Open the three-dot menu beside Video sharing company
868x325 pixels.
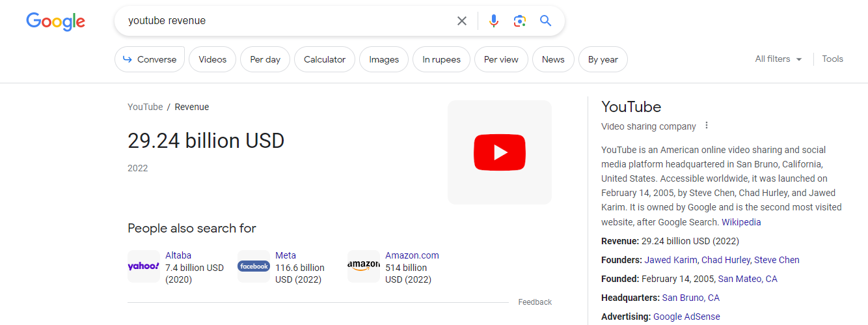click(707, 126)
